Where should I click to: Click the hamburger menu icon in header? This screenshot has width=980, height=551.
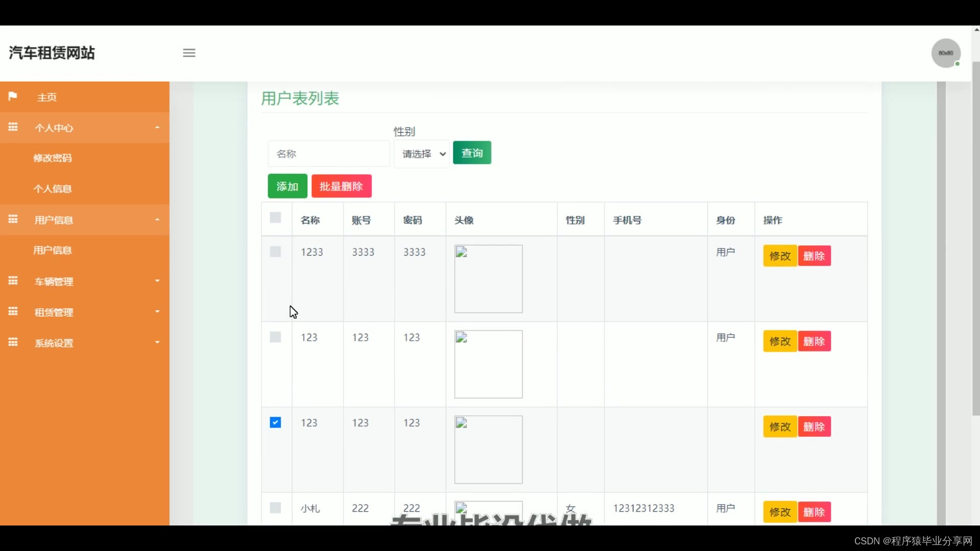point(189,53)
